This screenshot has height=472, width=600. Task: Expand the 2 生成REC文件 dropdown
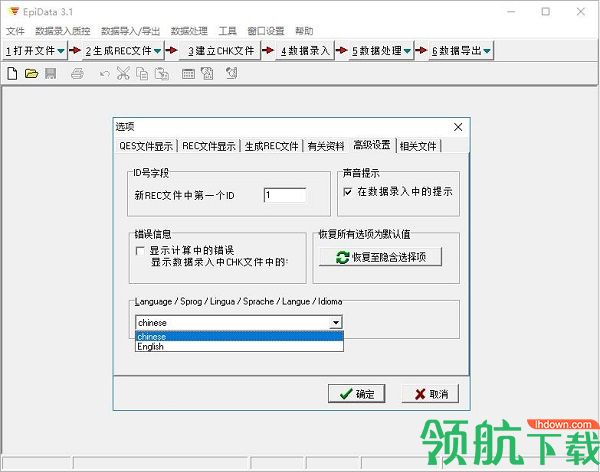coord(157,51)
